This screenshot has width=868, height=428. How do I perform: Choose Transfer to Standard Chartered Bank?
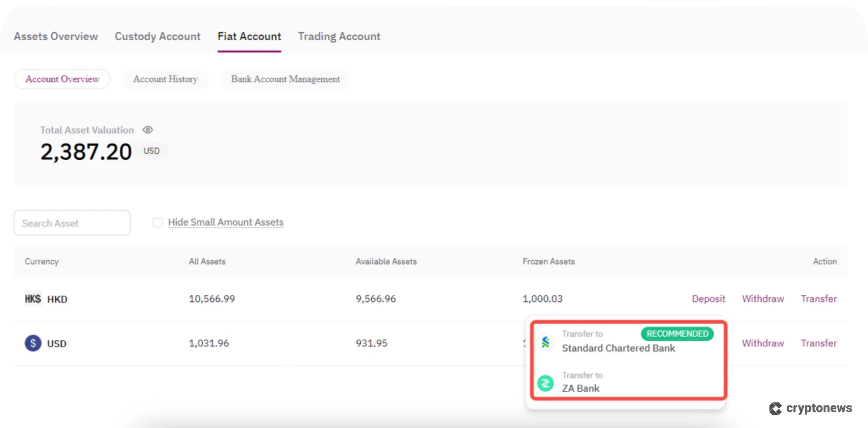click(618, 343)
